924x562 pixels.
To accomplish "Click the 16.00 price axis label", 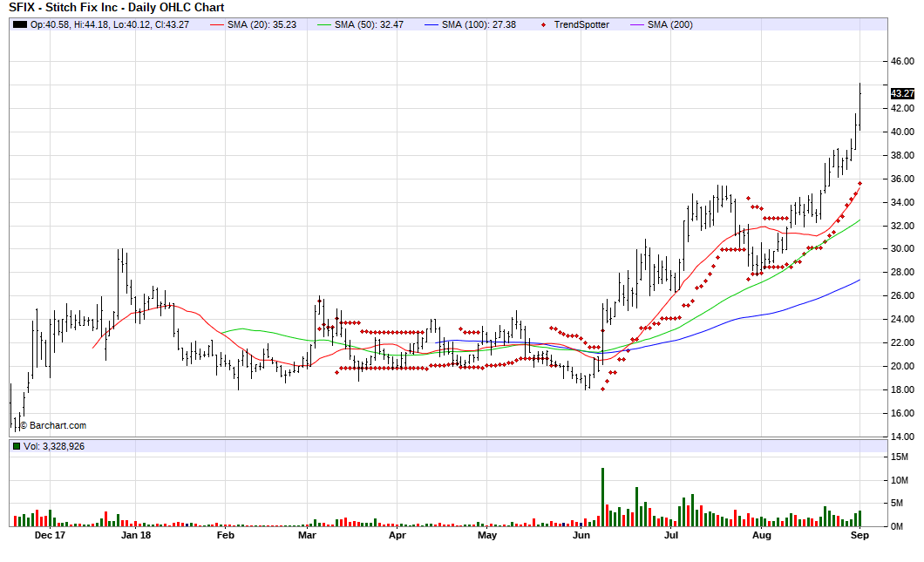I will point(902,413).
